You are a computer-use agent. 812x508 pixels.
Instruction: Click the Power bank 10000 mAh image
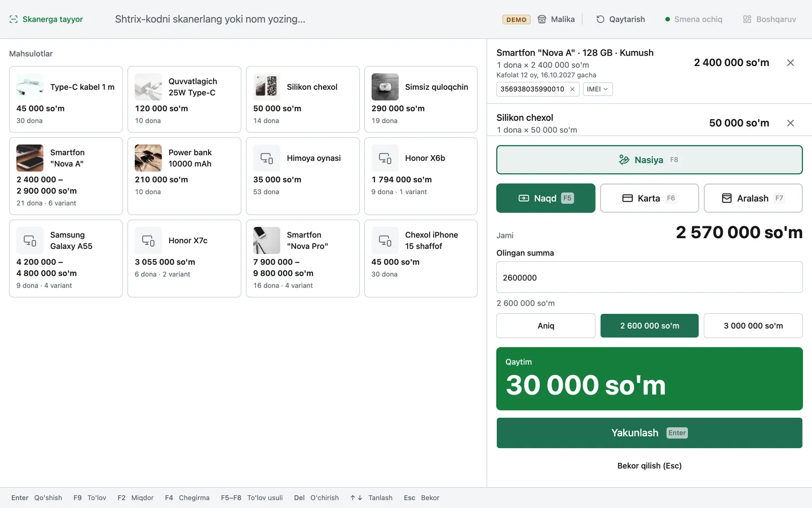(148, 158)
